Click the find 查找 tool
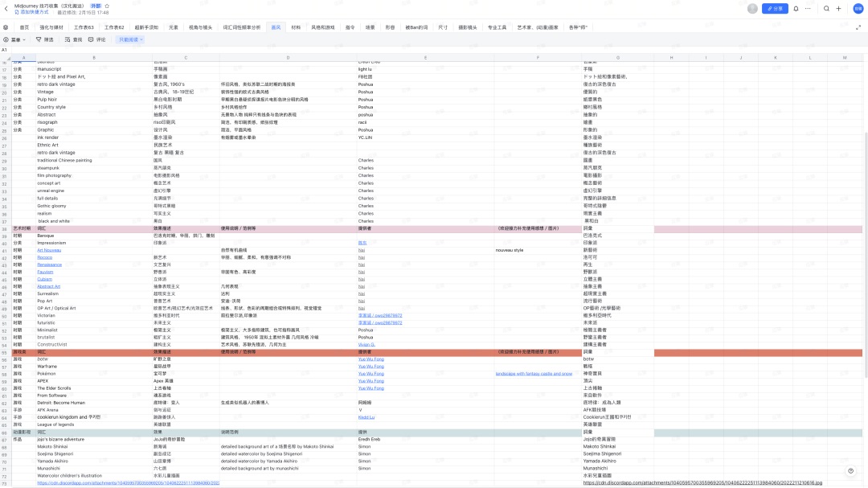868x488 pixels. [x=73, y=40]
